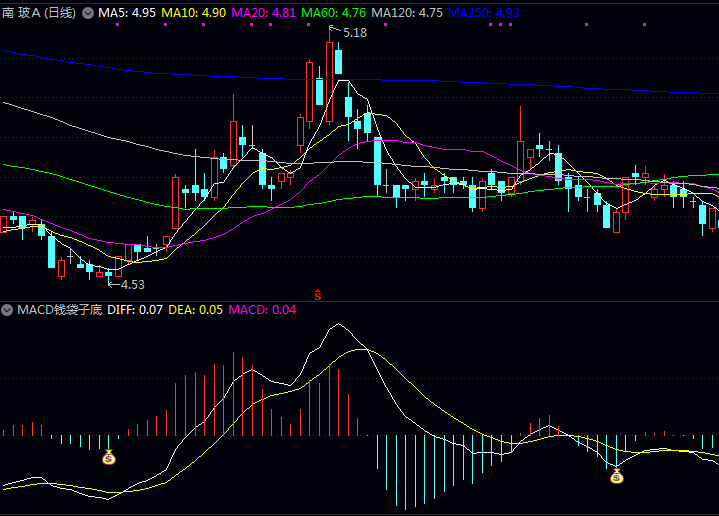Click the MACD DIFF line peak
Viewport: 719px width, 516px height.
339,325
